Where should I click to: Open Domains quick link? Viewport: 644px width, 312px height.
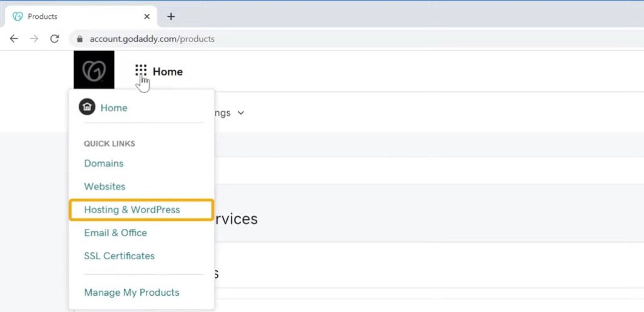pyautogui.click(x=104, y=164)
